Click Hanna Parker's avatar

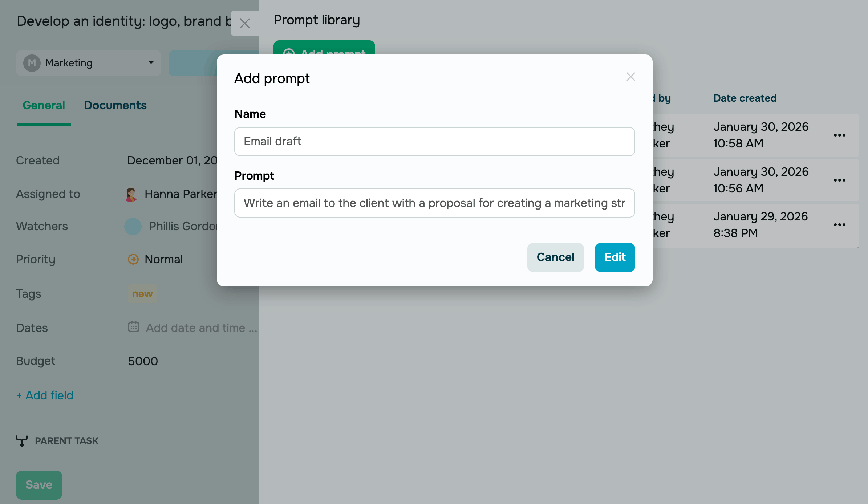(x=131, y=194)
